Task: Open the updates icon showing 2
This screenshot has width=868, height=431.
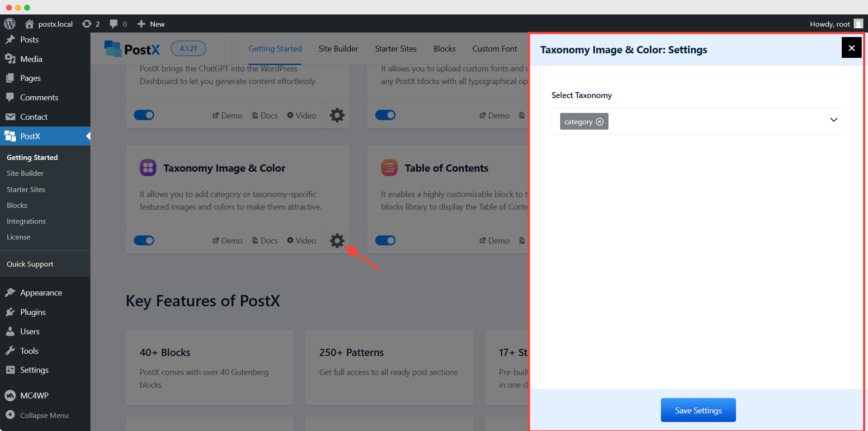Action: coord(91,24)
